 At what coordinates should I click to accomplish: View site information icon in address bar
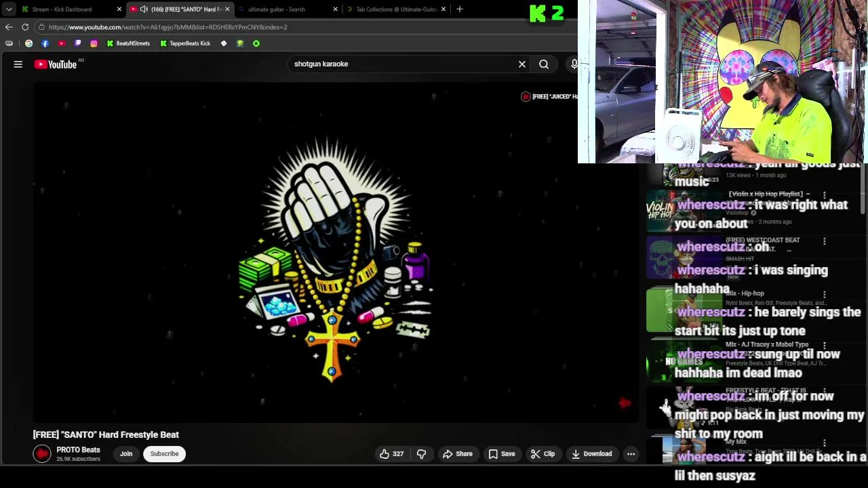pos(41,27)
